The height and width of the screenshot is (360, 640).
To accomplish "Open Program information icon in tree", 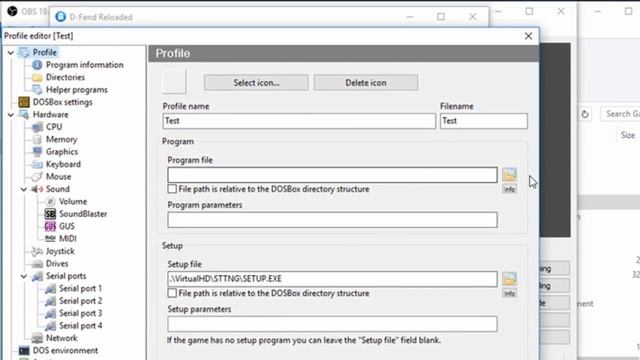I will tap(37, 65).
